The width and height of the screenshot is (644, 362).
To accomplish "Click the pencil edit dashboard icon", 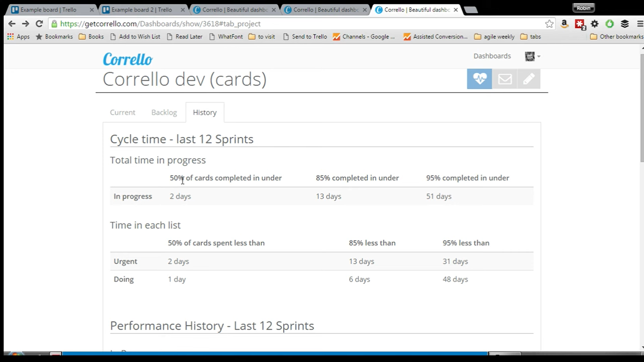I will [529, 79].
